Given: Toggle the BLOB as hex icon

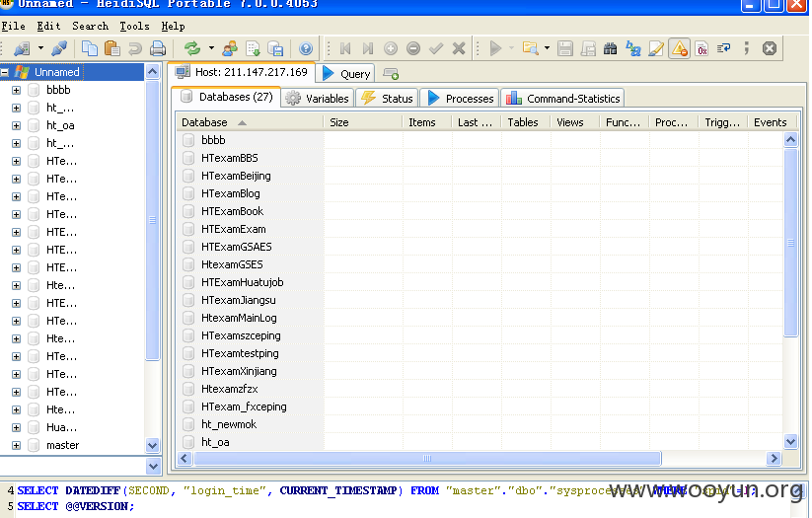Looking at the screenshot, I should (702, 48).
